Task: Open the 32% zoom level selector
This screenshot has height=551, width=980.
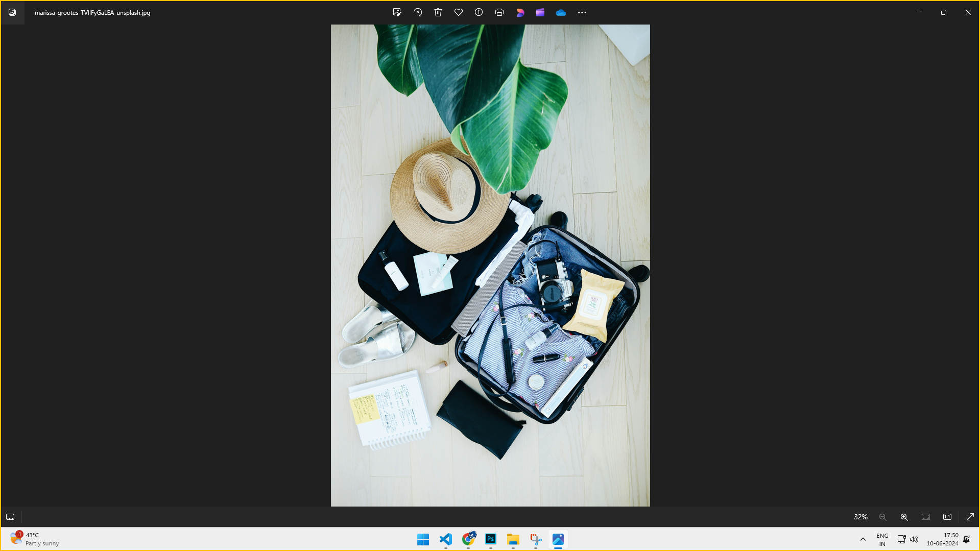Action: click(861, 517)
